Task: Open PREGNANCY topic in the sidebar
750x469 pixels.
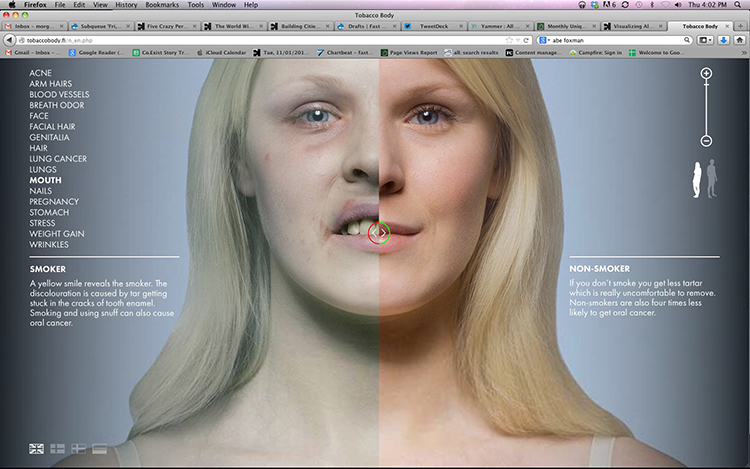Action: (x=54, y=201)
